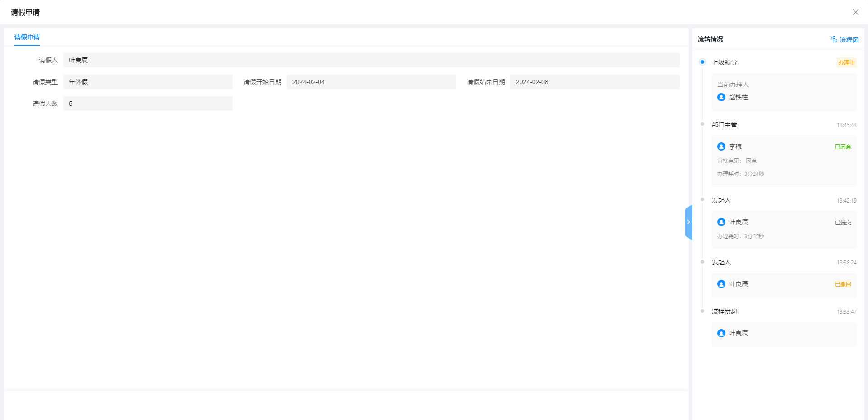The height and width of the screenshot is (420, 868).
Task: Select the blue 上级领导 timeline node
Action: point(702,62)
